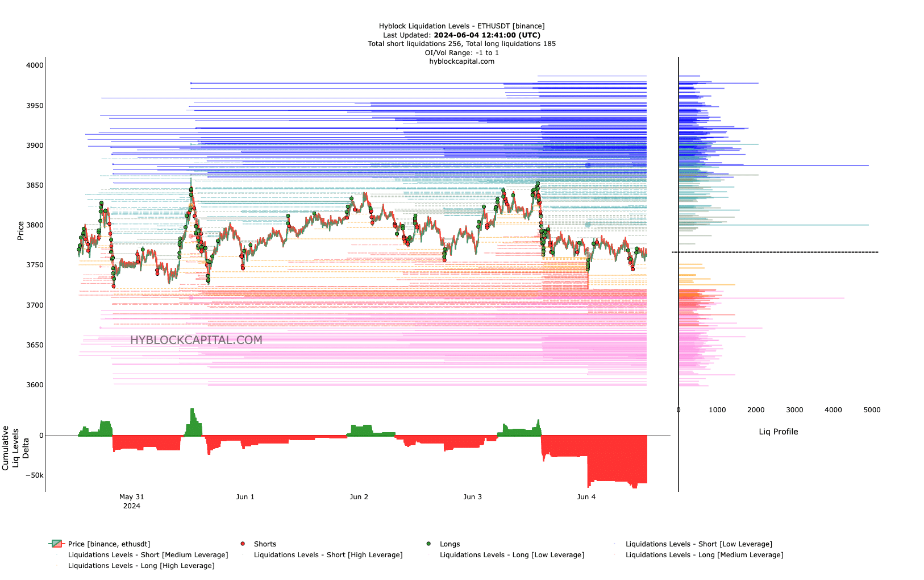Screen dimensions: 924x580
Task: Toggle Liquidations Levels - Short [High Leverage] legend
Action: pyautogui.click(x=322, y=555)
